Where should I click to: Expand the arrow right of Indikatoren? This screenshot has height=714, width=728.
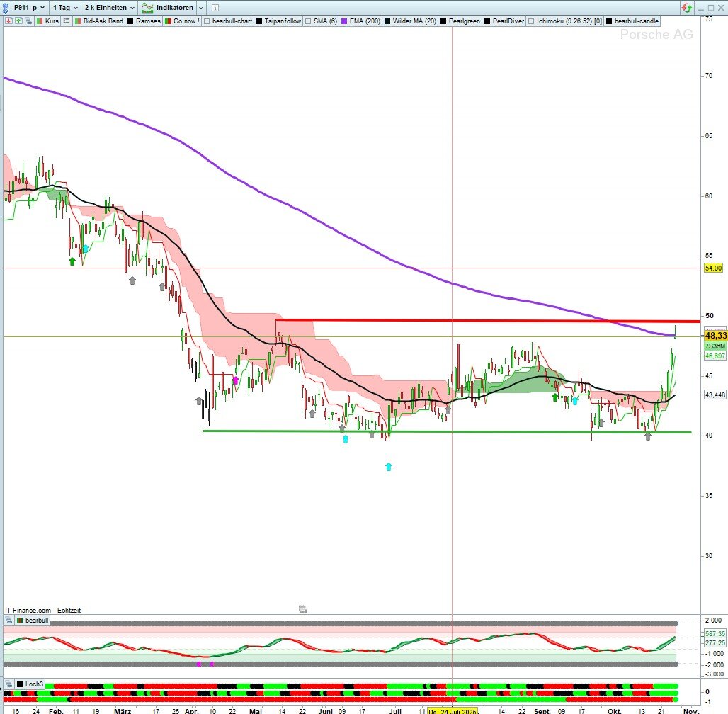(x=201, y=7)
